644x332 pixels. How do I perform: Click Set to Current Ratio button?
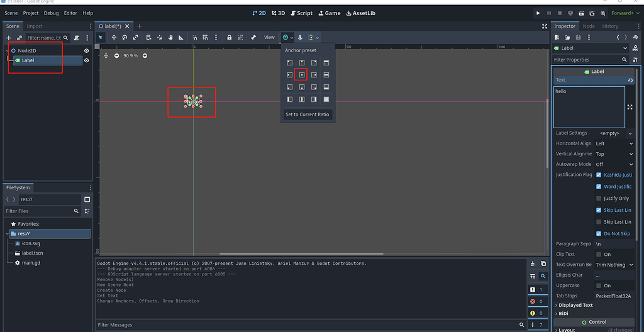pos(308,114)
